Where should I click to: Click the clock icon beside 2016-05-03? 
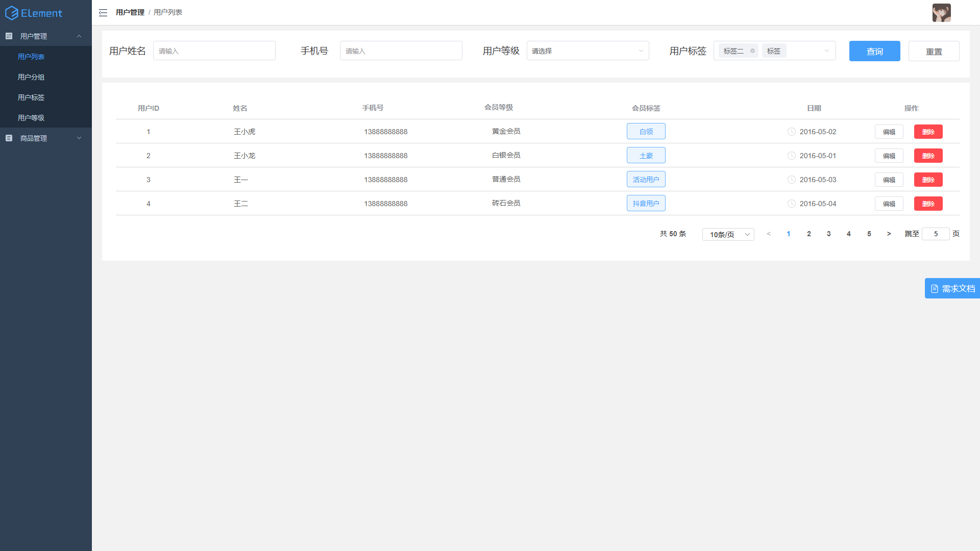click(792, 180)
